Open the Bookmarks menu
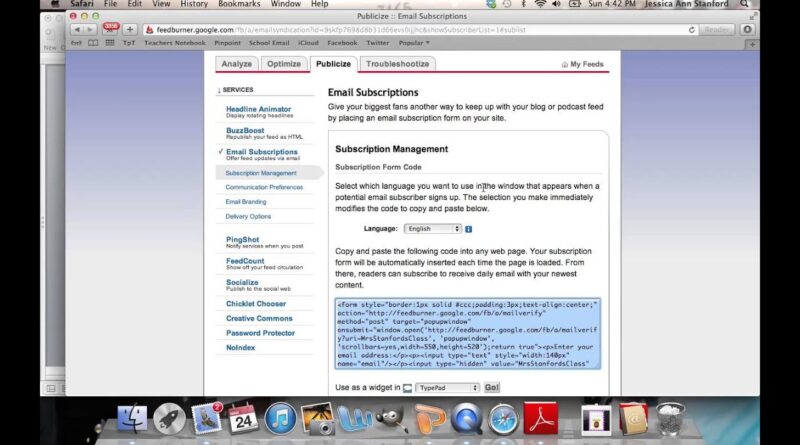Screen dimensions: 800x445 [239, 4]
